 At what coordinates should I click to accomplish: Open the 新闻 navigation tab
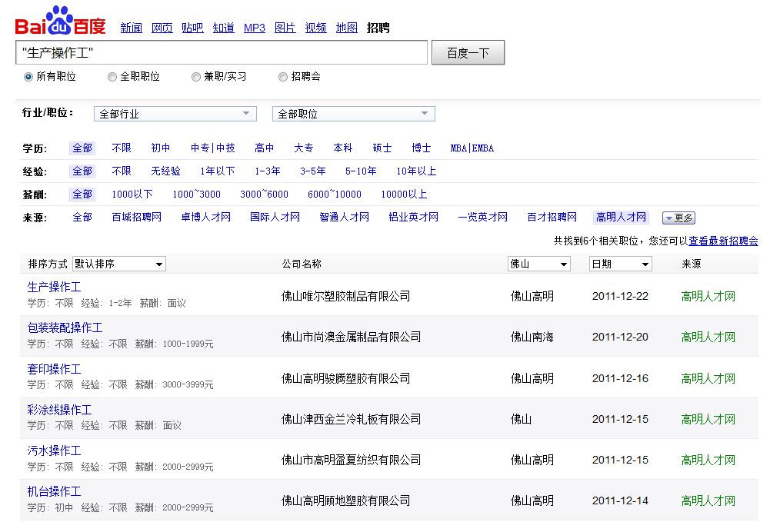click(131, 28)
